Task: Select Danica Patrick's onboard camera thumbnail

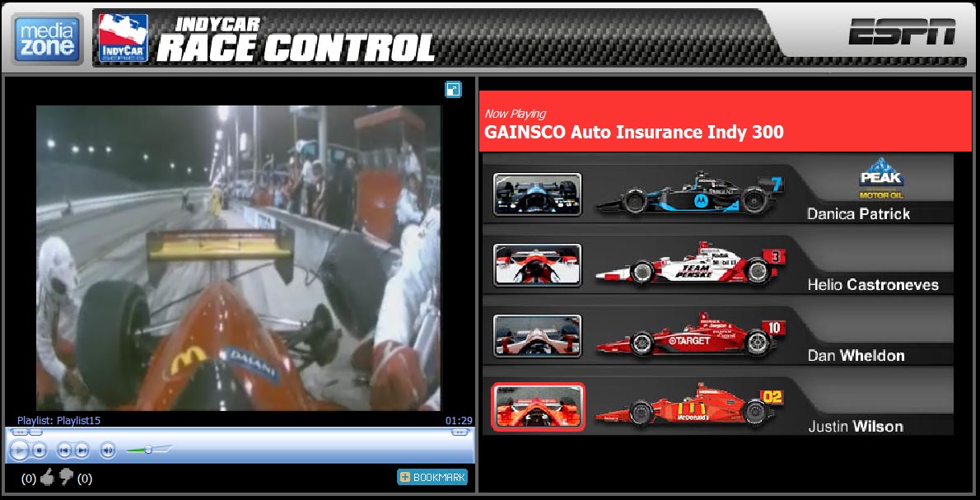Action: (x=538, y=194)
